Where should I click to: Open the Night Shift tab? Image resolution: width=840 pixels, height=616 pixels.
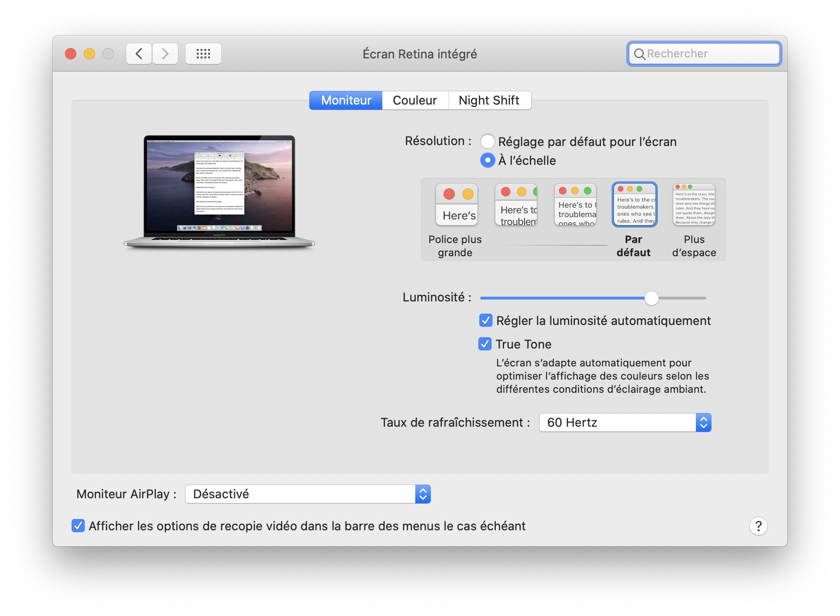[489, 100]
